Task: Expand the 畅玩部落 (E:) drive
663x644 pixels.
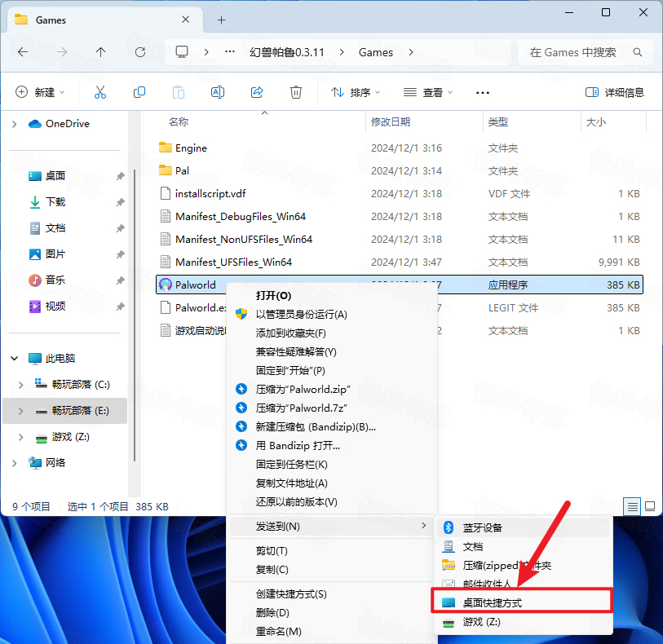Action: 20,411
